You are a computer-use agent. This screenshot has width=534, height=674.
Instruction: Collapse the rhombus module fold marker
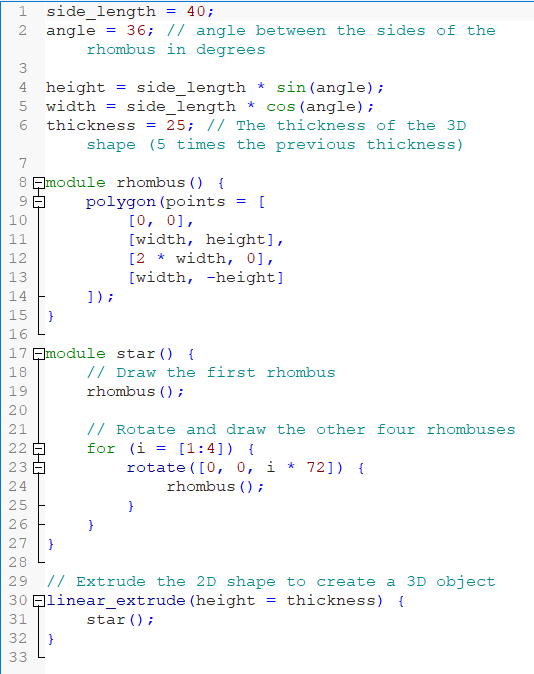[39, 183]
